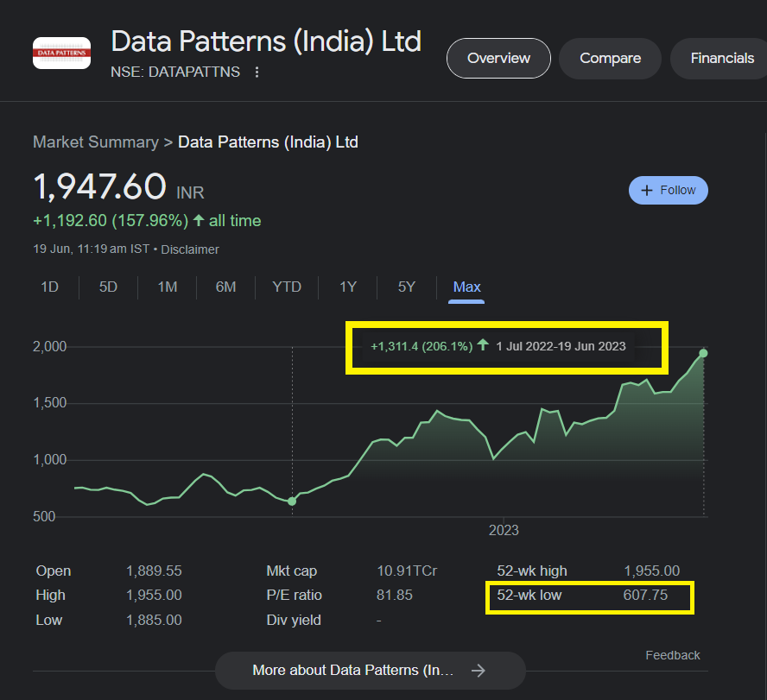Click the Data Patterns company logo
Viewport: 767px width, 700px height.
pos(61,53)
